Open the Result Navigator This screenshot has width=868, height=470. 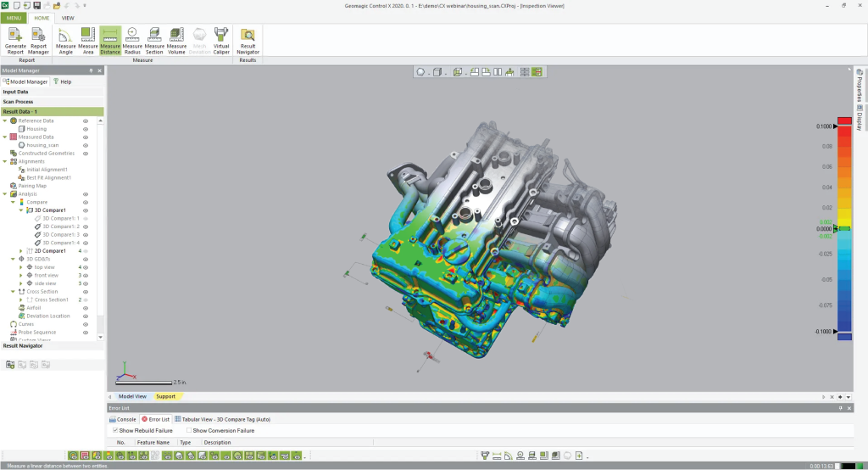click(248, 39)
